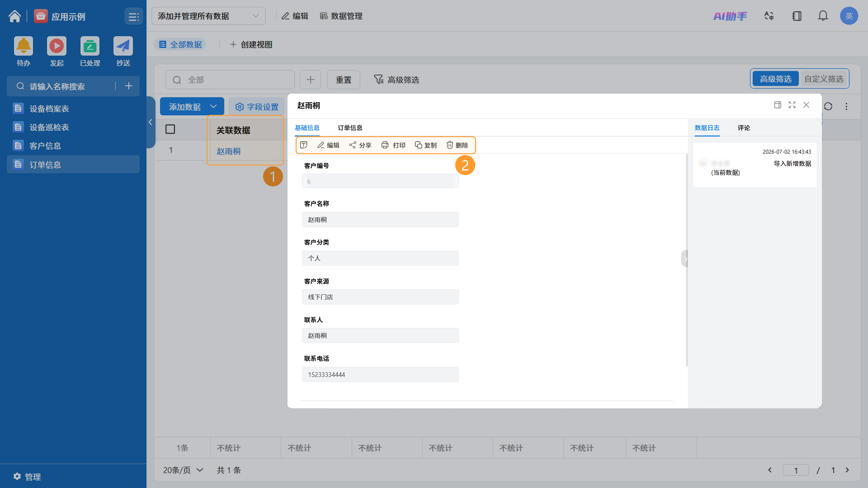Edit the record via 编辑 in dialog toolbar

(328, 145)
